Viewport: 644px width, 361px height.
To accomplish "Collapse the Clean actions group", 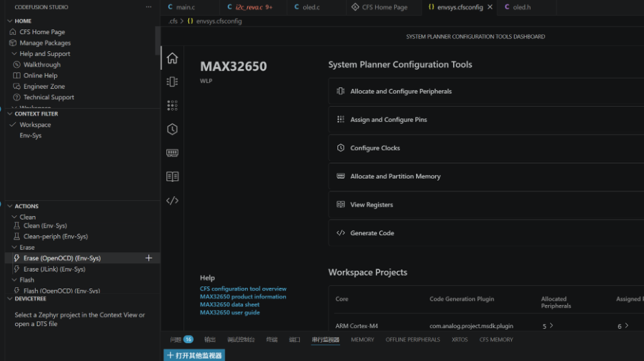I will click(x=14, y=217).
